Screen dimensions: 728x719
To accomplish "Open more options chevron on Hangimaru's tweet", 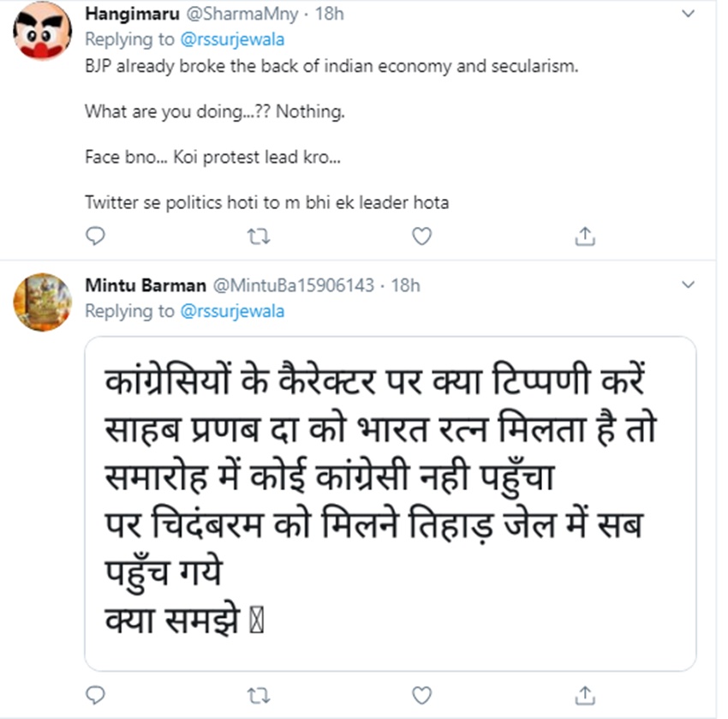I will [x=687, y=13].
